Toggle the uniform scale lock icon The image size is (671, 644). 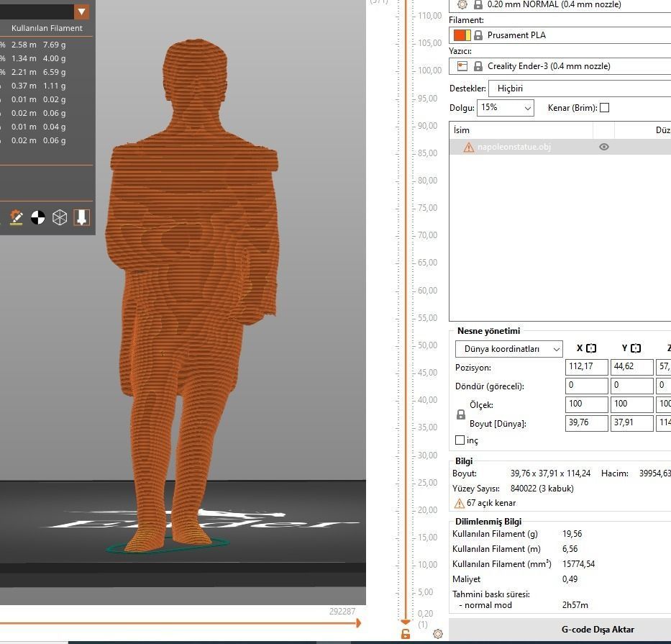[x=460, y=414]
